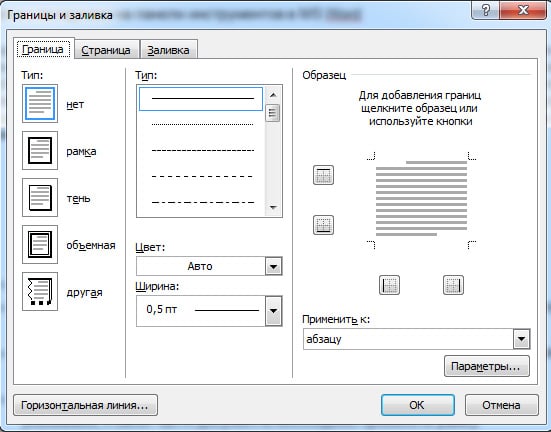Switch to the 'Страница' tab
Viewport: 551px width, 432px height.
pyautogui.click(x=106, y=50)
